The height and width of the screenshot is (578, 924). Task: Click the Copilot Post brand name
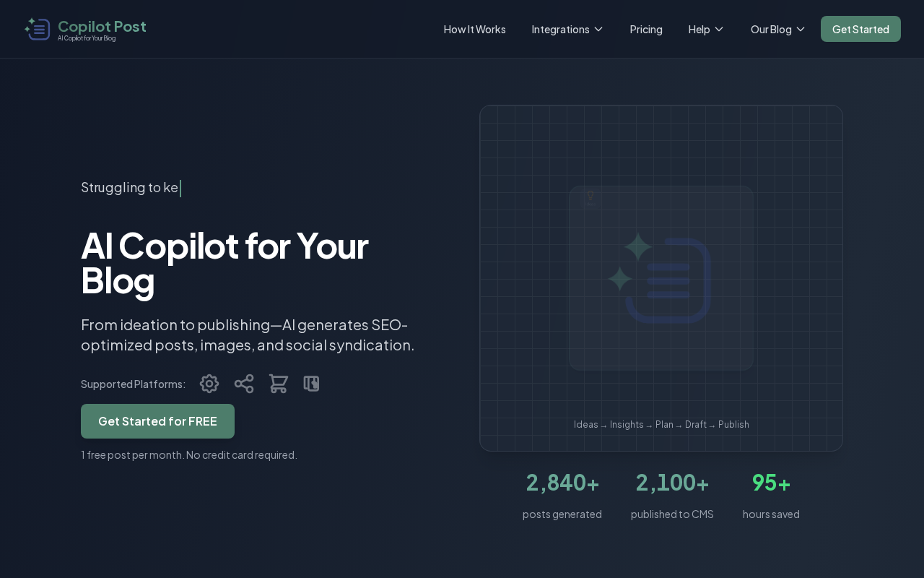click(x=102, y=26)
